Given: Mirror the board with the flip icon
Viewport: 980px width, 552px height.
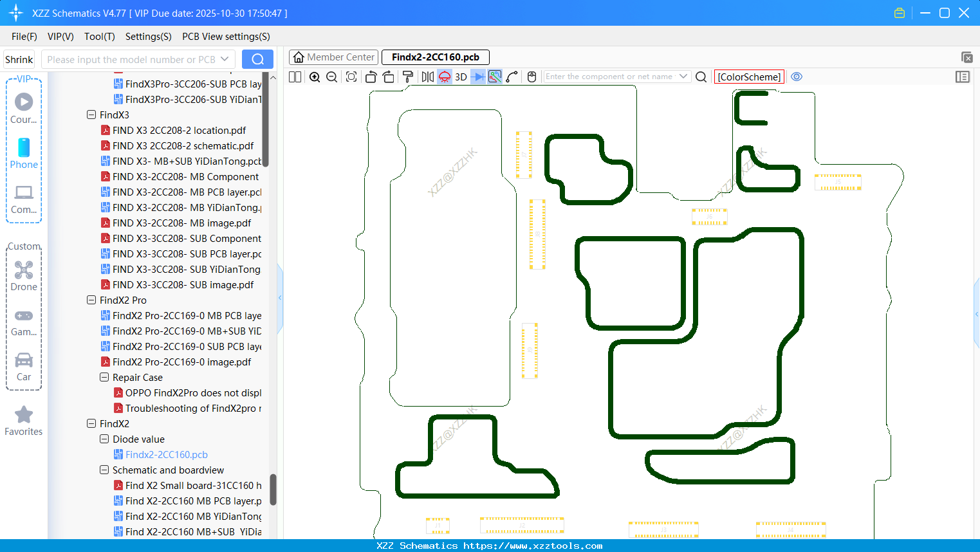Looking at the screenshot, I should pyautogui.click(x=428, y=77).
